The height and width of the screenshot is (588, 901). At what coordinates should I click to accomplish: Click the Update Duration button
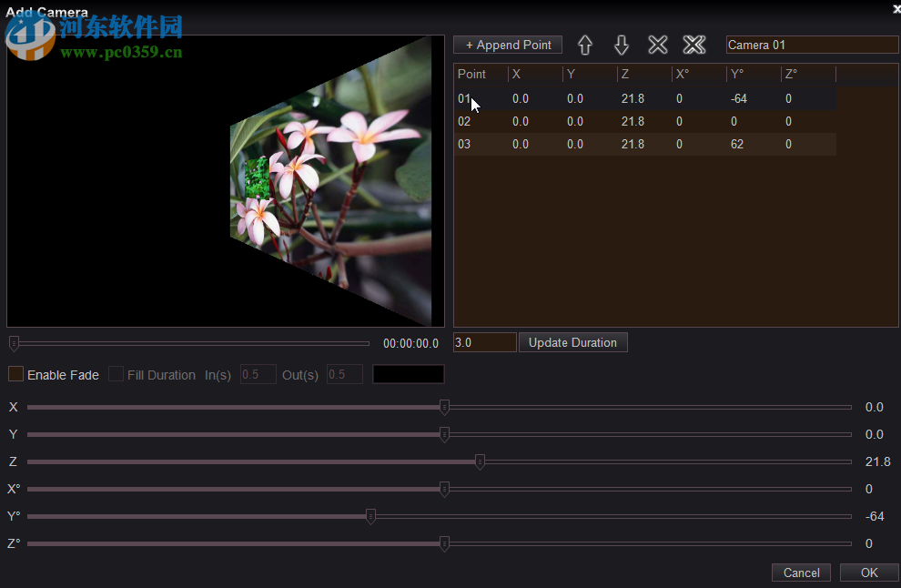572,342
